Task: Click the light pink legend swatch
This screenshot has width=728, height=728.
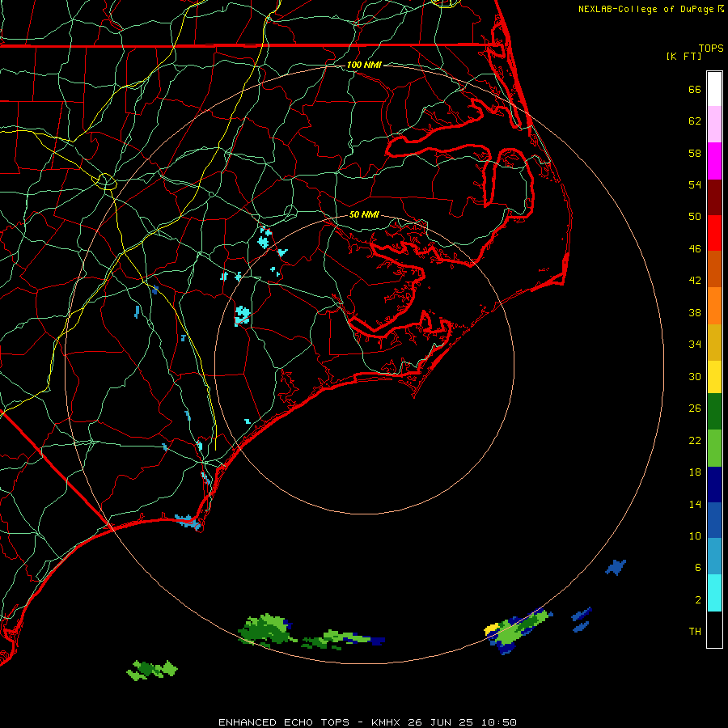Action: (714, 125)
